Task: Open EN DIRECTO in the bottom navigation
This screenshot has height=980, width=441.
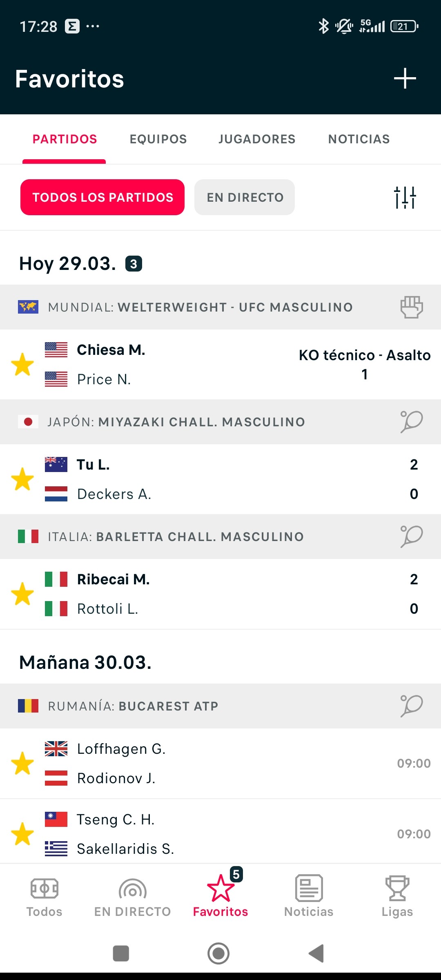Action: coord(132,896)
